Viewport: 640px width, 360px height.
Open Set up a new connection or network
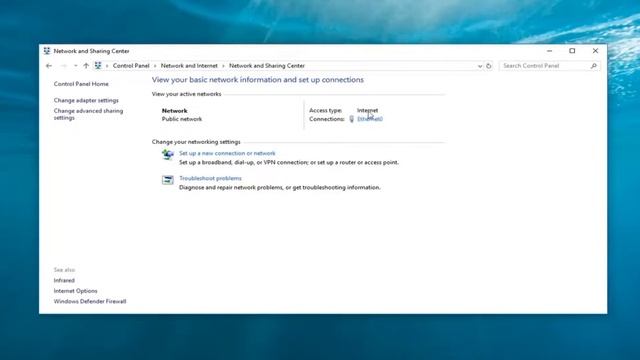[x=227, y=153]
